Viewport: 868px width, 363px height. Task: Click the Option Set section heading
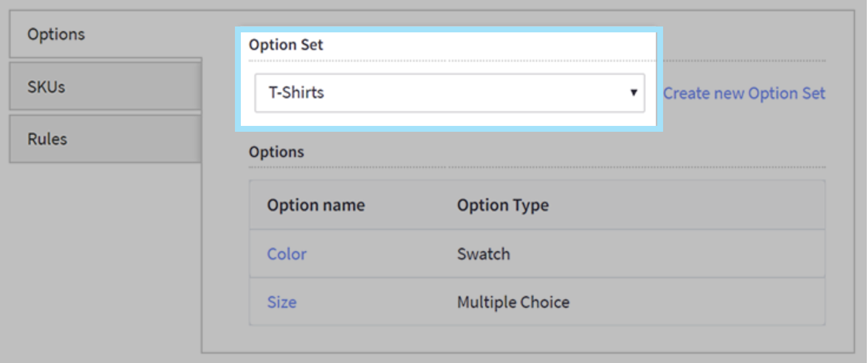(286, 45)
